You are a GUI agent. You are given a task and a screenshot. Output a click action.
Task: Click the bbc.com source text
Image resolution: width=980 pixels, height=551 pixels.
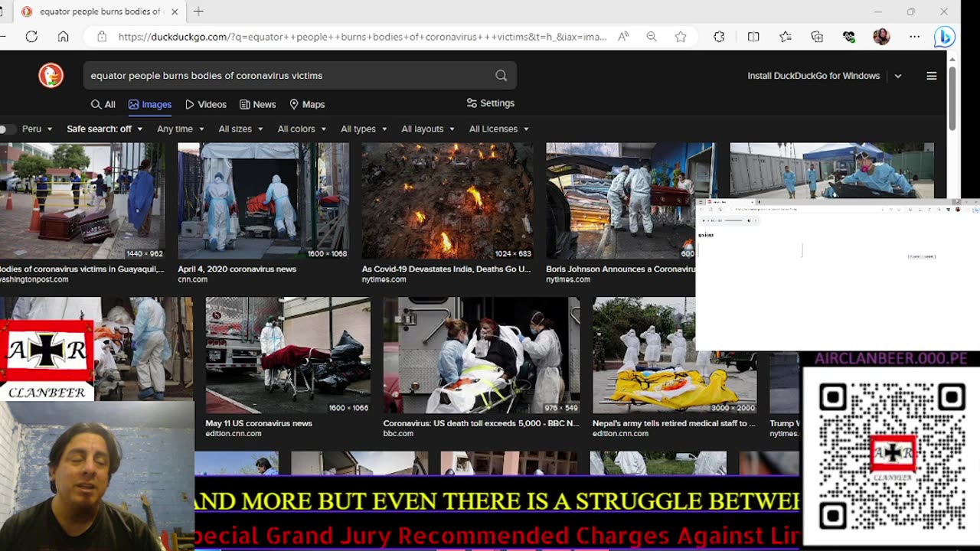tap(398, 433)
